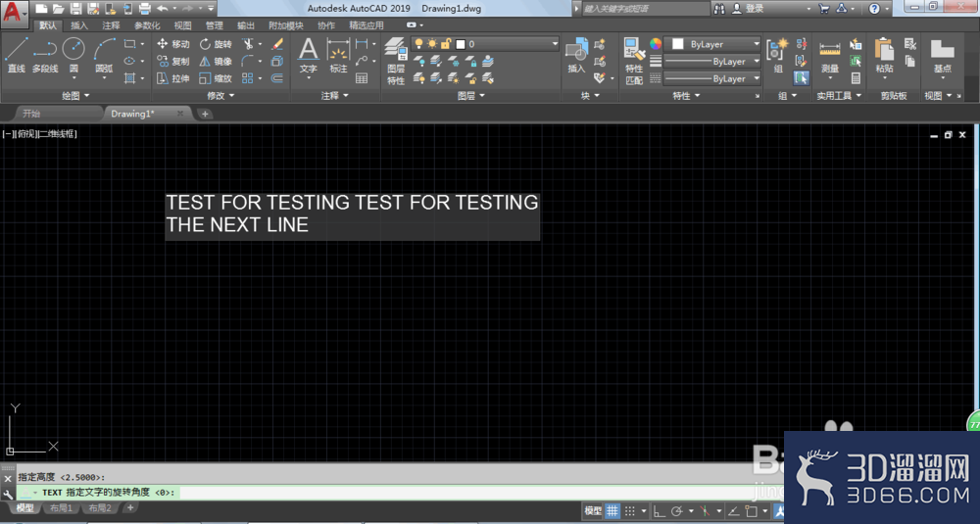Switch to the 视图 ribbon tab

pyautogui.click(x=182, y=25)
